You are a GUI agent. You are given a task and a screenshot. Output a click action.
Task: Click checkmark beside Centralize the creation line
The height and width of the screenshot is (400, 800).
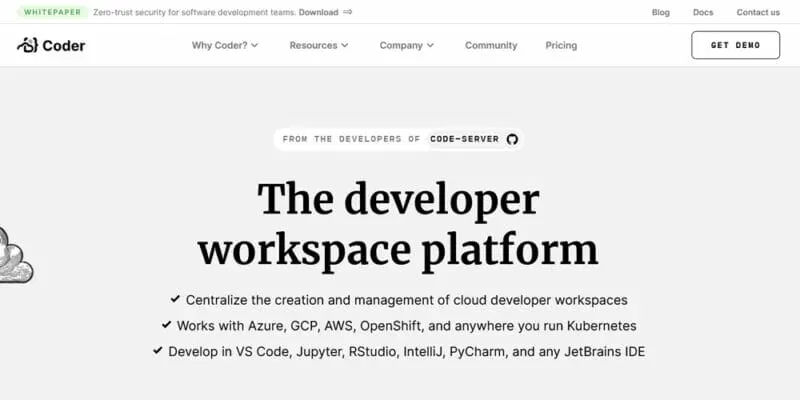pos(175,298)
